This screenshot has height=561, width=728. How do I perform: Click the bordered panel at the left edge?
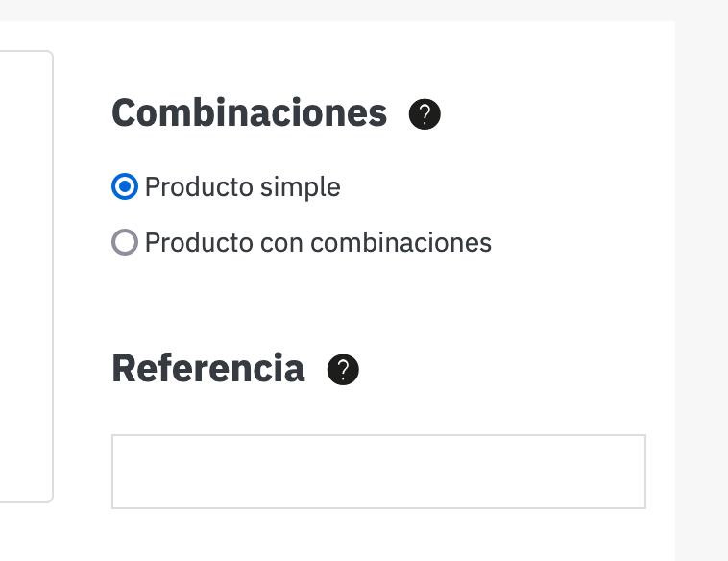(x=25, y=277)
